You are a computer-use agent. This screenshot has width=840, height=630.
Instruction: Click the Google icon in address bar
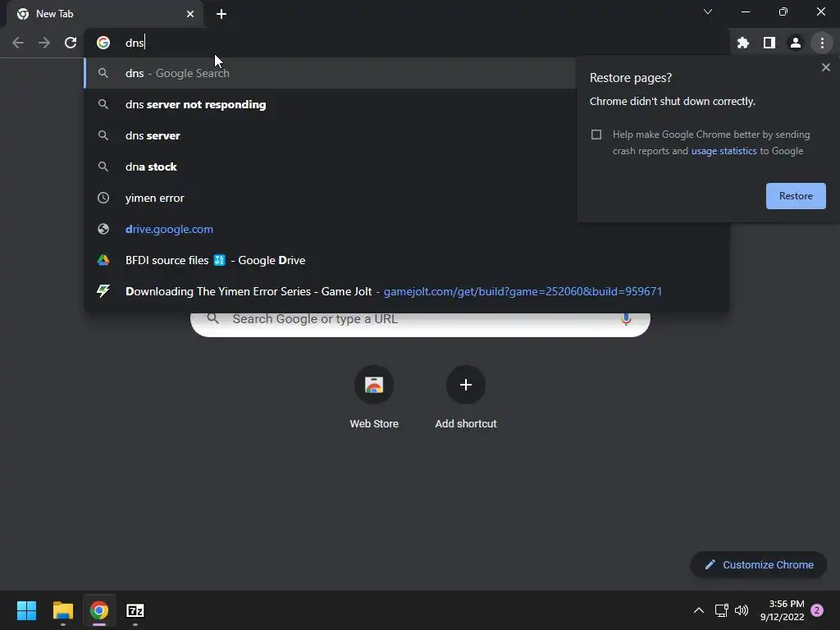[x=103, y=43]
